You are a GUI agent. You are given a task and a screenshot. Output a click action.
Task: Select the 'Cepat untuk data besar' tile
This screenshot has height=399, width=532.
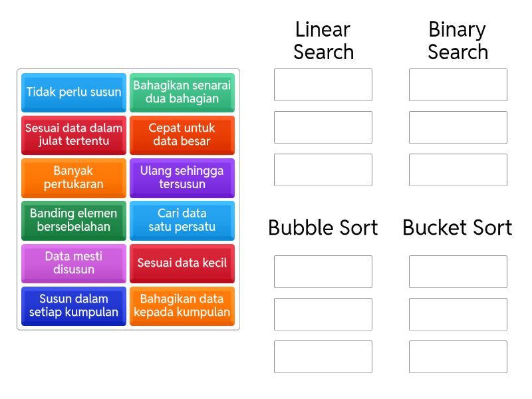(x=182, y=135)
